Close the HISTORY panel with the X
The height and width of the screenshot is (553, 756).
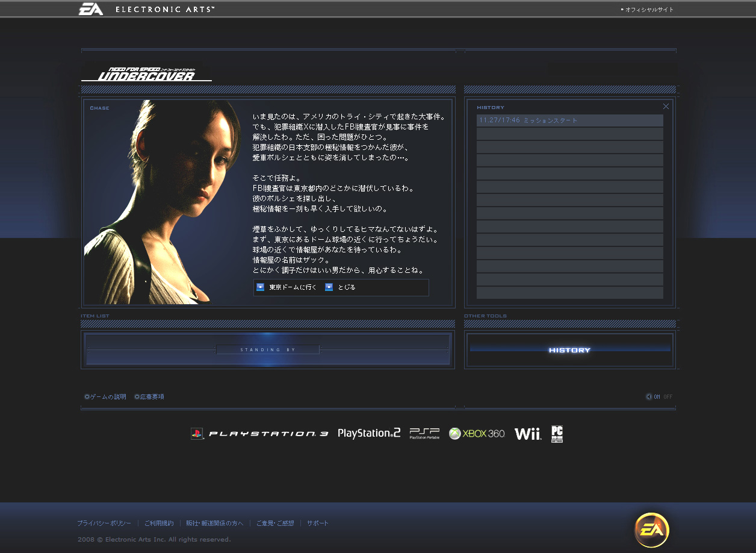tap(666, 107)
